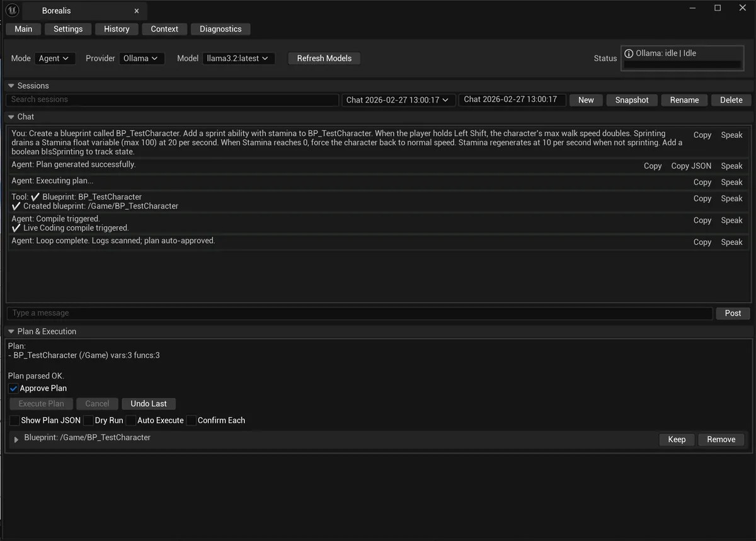The width and height of the screenshot is (756, 541).
Task: Click the Rename session button
Action: (684, 100)
